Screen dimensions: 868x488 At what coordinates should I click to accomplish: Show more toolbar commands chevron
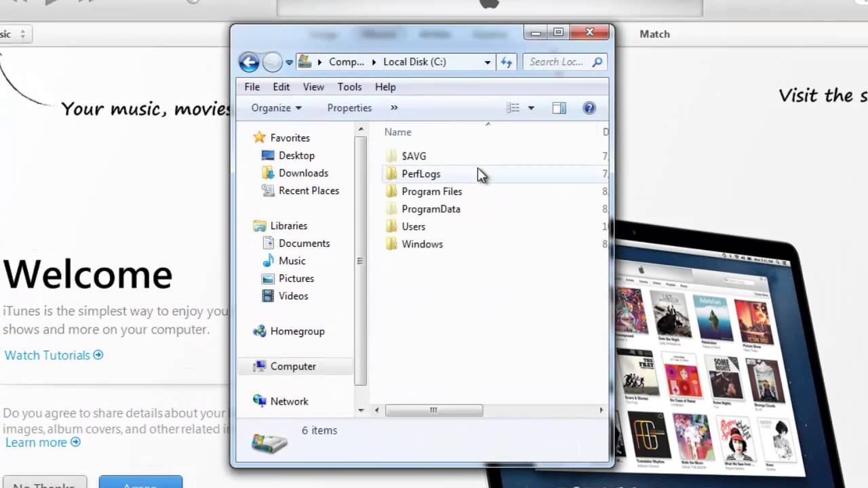click(394, 108)
